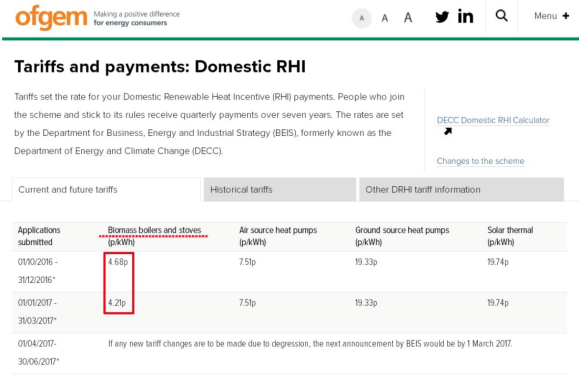Select the medium text size A

[385, 18]
